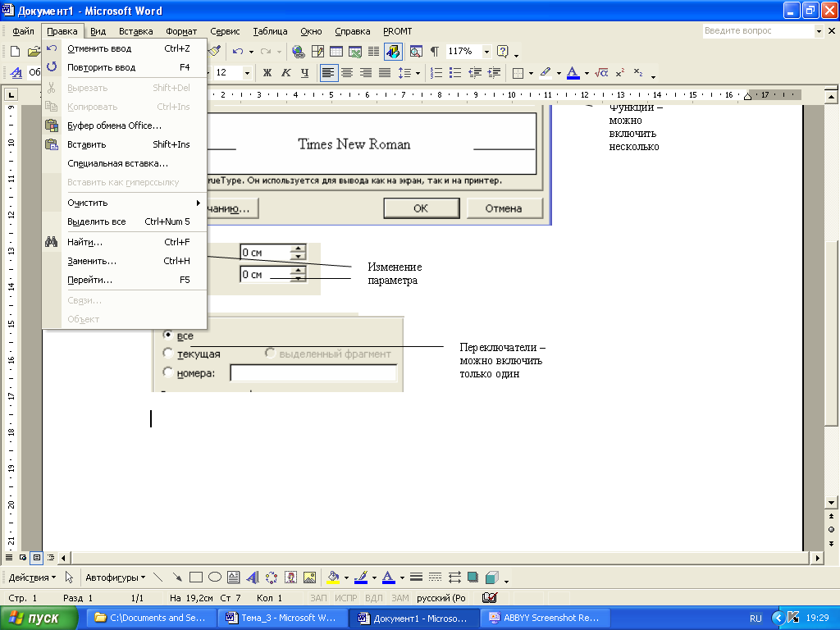Image resolution: width=840 pixels, height=630 pixels.
Task: Open the Введите вопрос help dropdown arrow
Action: [819, 31]
